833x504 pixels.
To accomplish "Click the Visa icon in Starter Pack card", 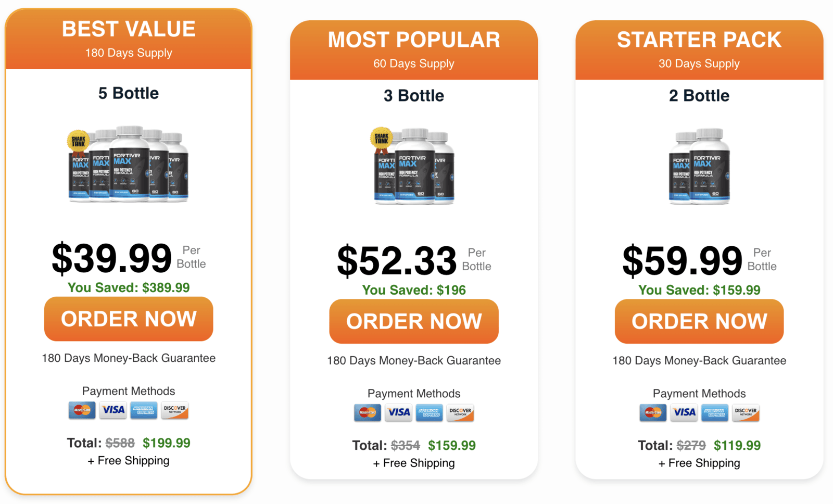I will [684, 413].
